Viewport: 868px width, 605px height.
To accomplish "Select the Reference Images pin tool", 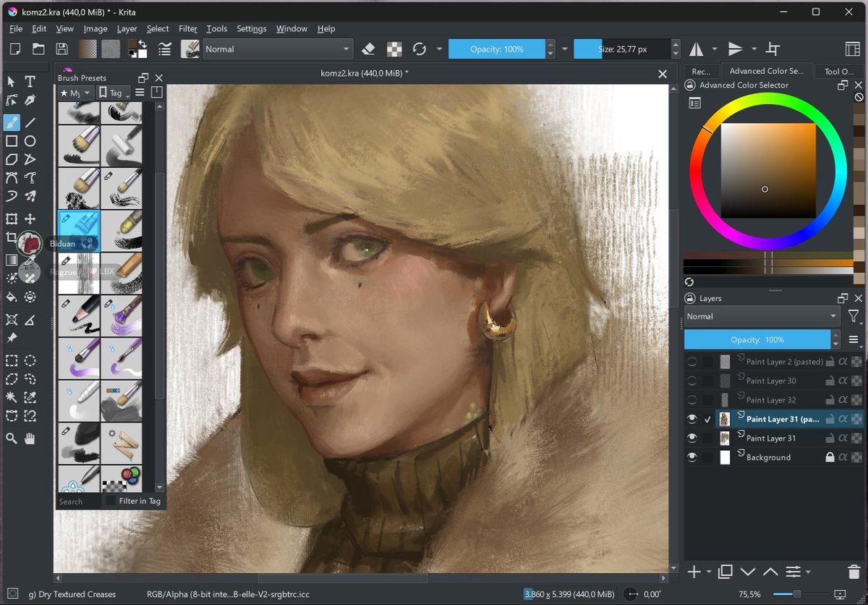I will point(12,338).
